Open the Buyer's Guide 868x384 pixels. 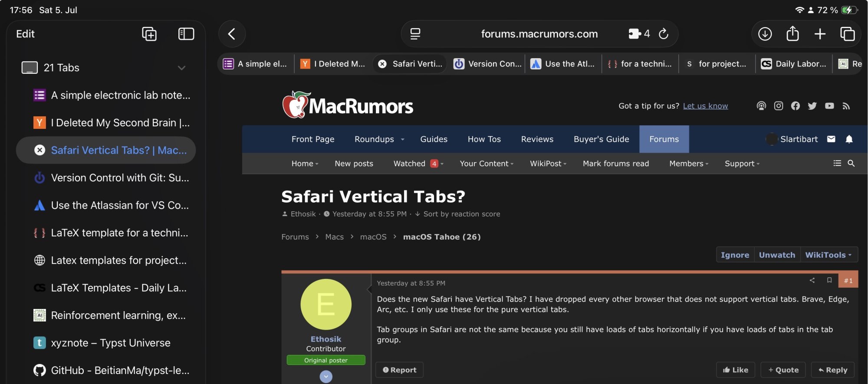(x=601, y=139)
